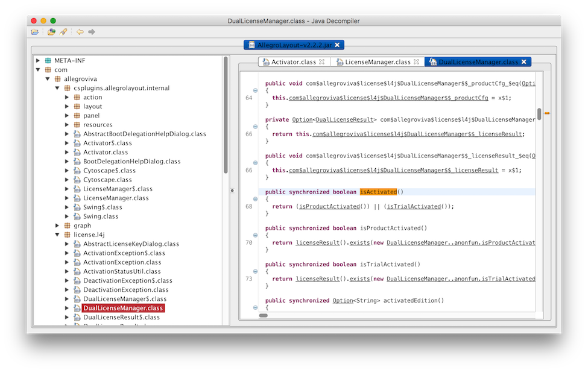Collapse the isActivated method code fold
Viewport: 588px width, 372px height.
[x=255, y=199]
